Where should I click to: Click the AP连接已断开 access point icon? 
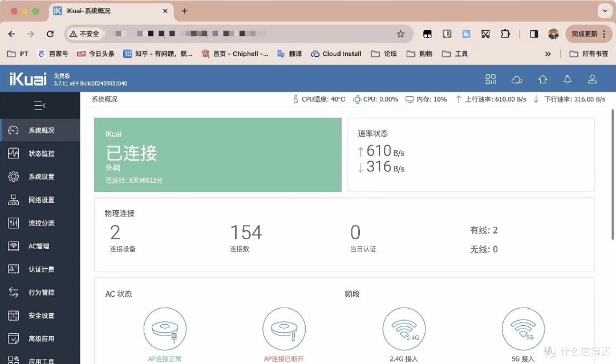point(284,329)
